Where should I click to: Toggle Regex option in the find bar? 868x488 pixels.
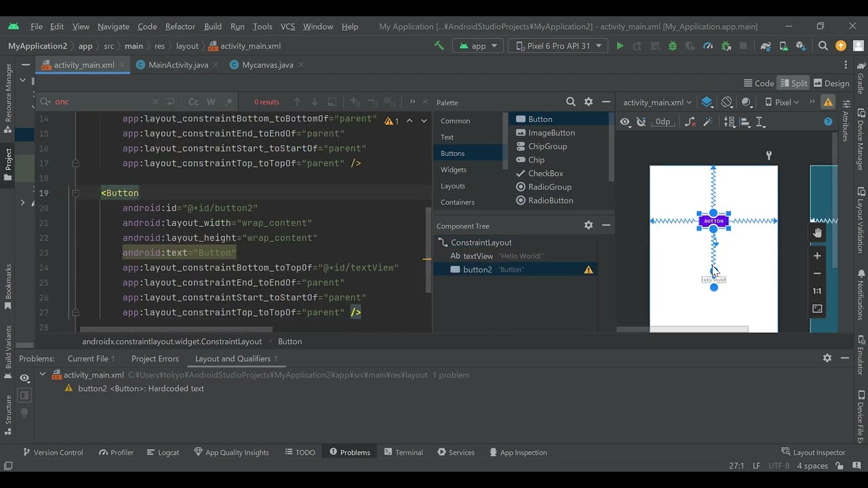point(229,102)
